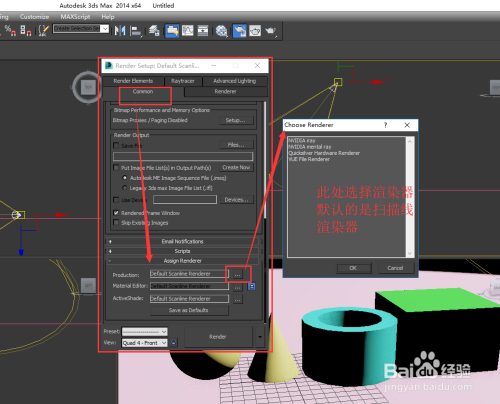Click lock icon beside Material Editor renderer
The image size is (500, 404).
click(x=252, y=286)
